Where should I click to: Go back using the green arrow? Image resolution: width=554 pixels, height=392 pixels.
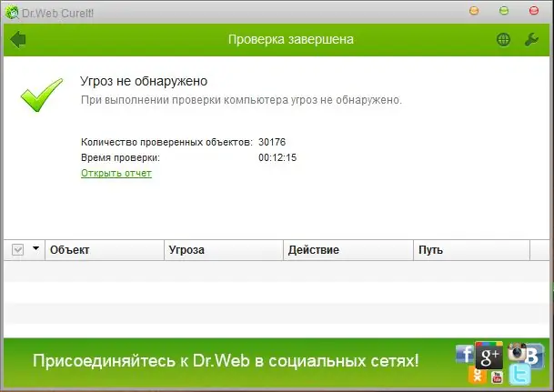[x=18, y=39]
